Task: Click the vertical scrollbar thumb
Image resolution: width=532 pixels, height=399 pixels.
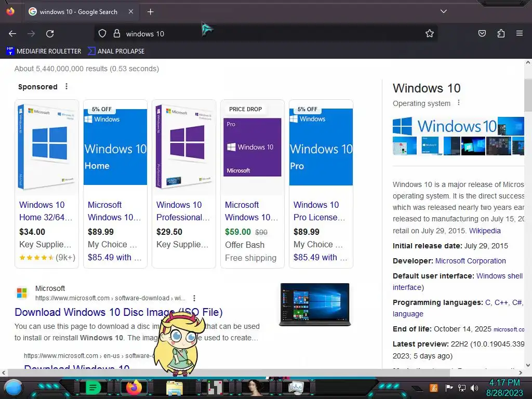Action: tap(528, 96)
